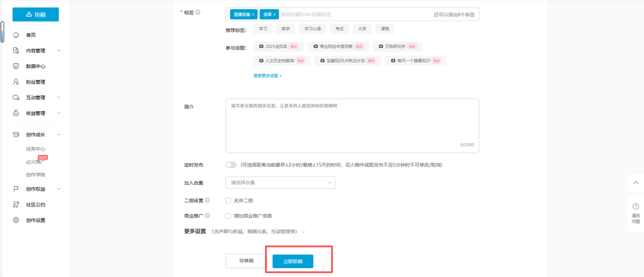Click the 搜索更多话题 link

267,76
